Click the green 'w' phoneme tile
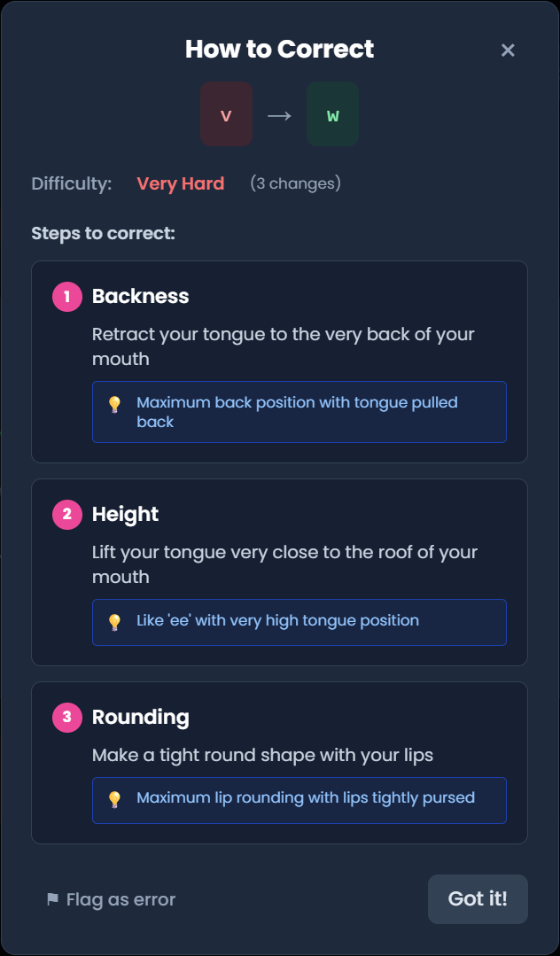The height and width of the screenshot is (956, 560). 332,114
